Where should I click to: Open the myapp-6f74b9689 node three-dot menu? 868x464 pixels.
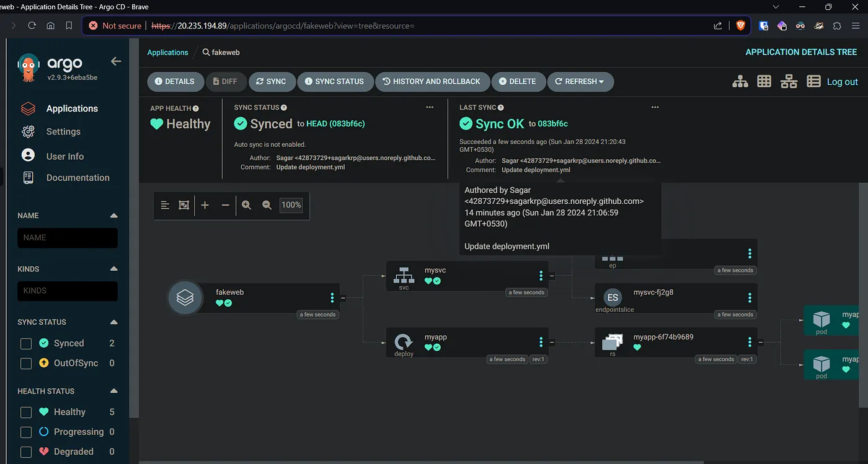point(750,343)
